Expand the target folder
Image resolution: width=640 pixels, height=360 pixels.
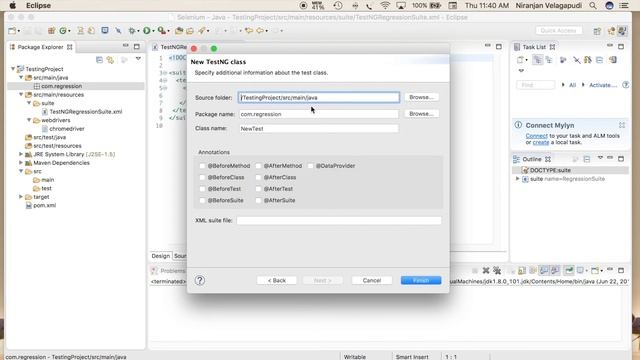click(21, 197)
